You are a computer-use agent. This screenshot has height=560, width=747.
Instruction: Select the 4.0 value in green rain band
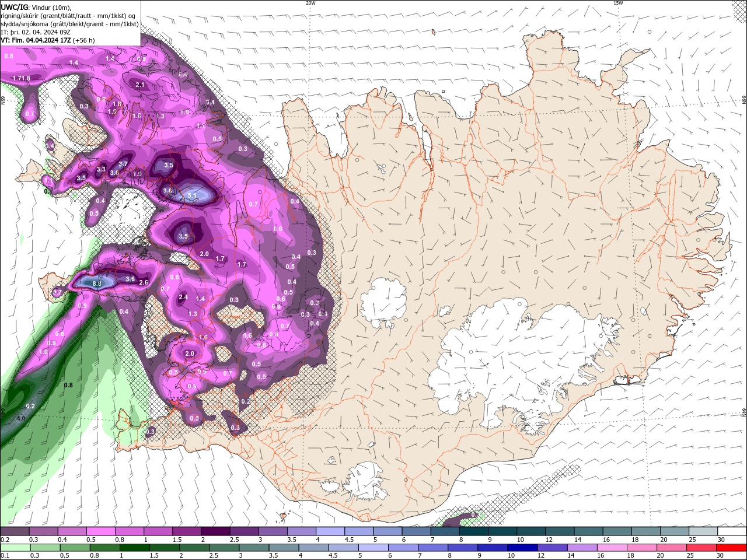tap(21, 418)
